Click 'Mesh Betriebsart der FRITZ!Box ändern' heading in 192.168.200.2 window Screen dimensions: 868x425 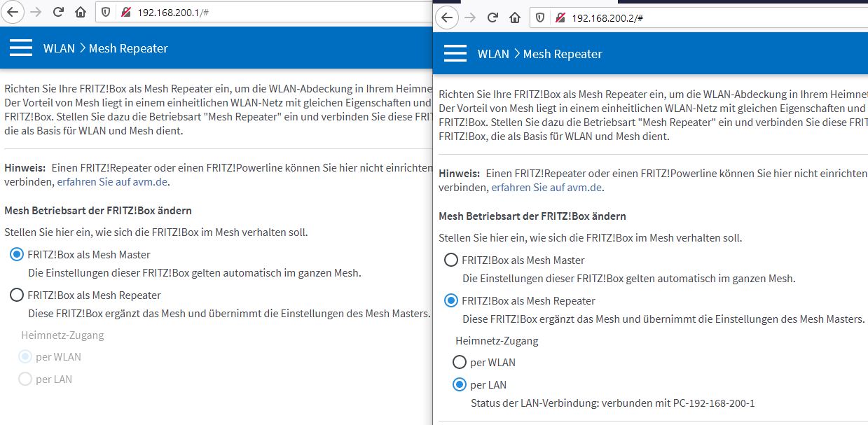[x=532, y=216]
